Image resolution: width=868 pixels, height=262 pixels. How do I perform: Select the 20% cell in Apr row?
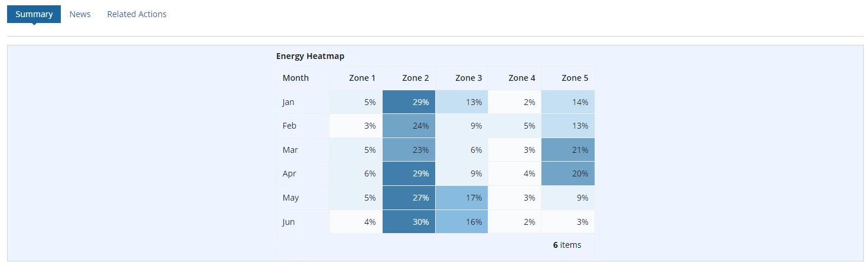[x=568, y=173]
